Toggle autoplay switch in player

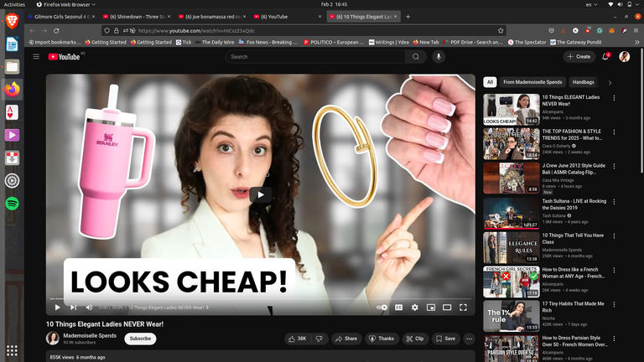tap(382, 308)
